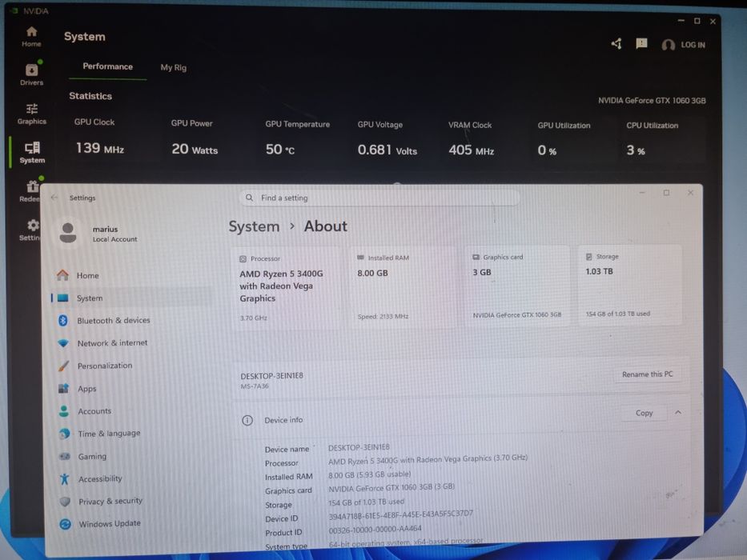The image size is (747, 560).
Task: Switch to the My Rig tab
Action: click(x=174, y=68)
